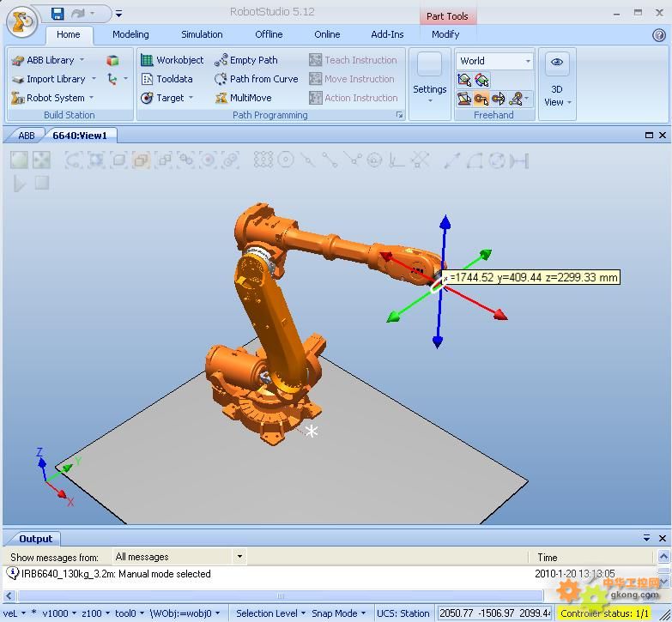Viewport: 672px width, 622px height.
Task: Expand the Import Library dropdown
Action: (x=94, y=79)
